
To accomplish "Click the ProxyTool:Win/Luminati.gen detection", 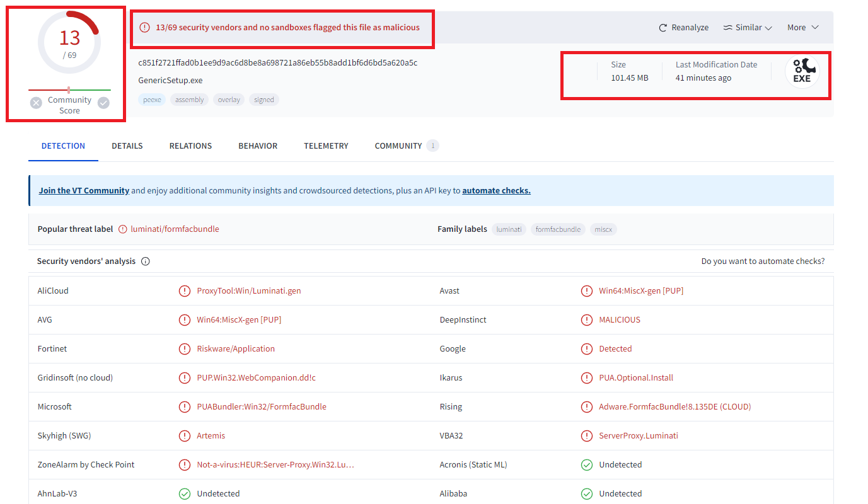I will point(249,291).
